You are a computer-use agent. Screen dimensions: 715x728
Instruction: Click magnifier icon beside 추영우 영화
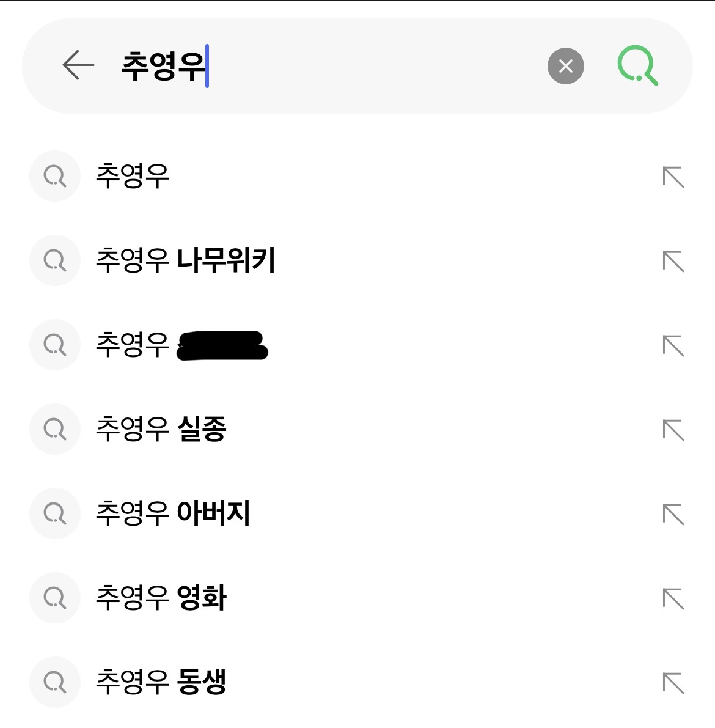point(55,598)
